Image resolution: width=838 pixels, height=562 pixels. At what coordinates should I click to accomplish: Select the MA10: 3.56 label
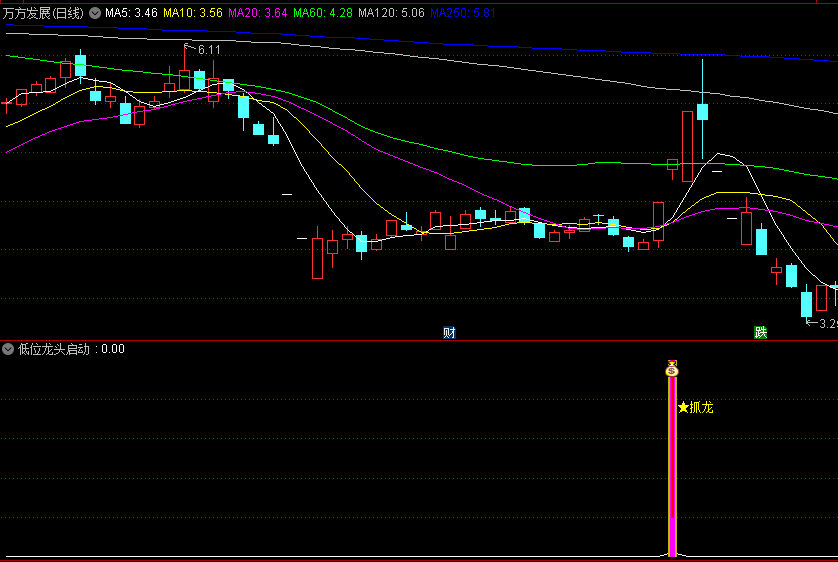(x=193, y=13)
